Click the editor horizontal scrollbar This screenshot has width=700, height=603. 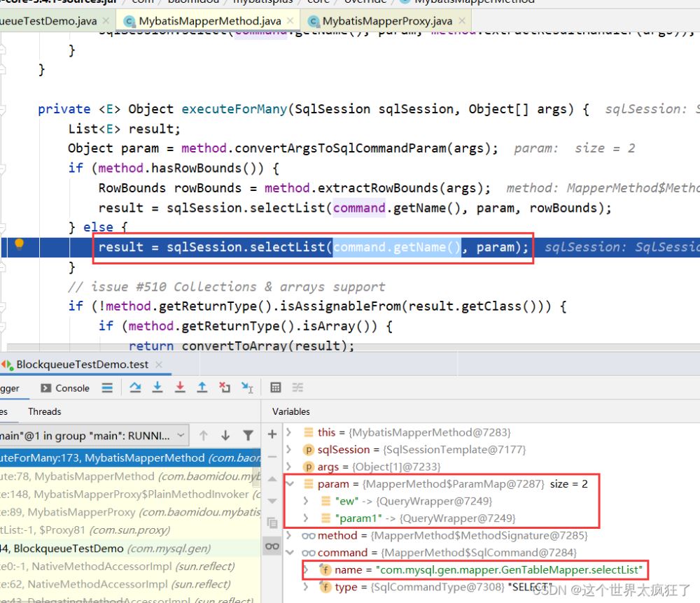[x=353, y=347]
